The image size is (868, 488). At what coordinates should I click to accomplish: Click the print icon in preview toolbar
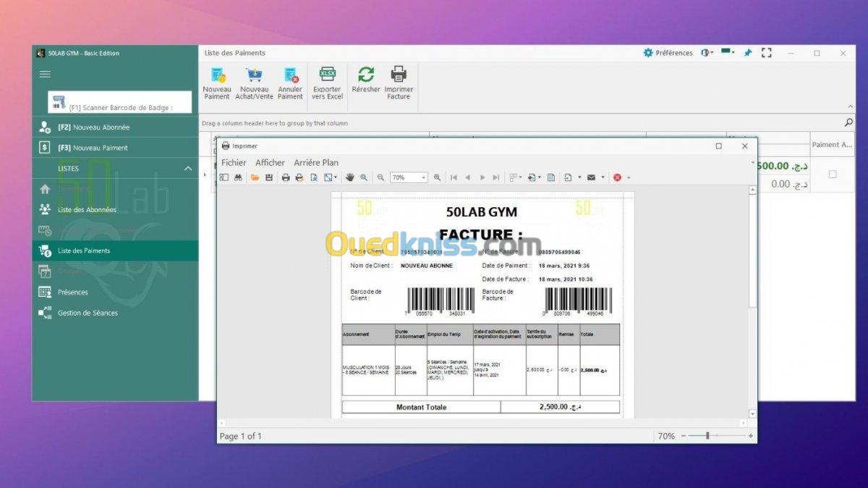coord(286,177)
